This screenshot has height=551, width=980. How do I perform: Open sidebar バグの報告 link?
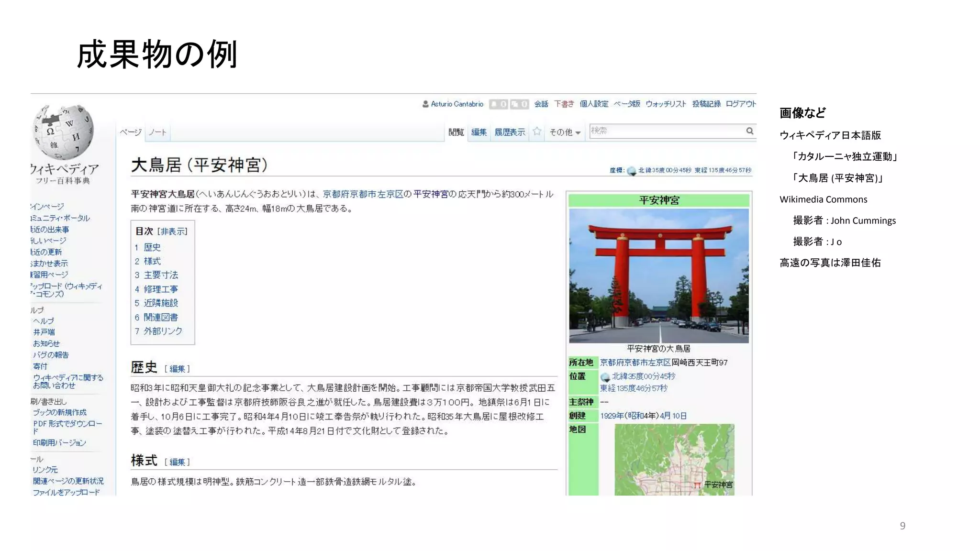coord(51,355)
